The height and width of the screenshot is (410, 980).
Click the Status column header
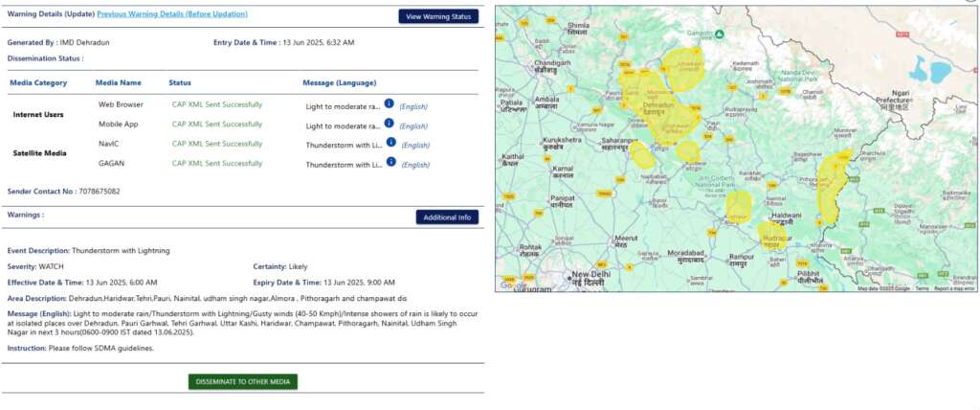[180, 82]
